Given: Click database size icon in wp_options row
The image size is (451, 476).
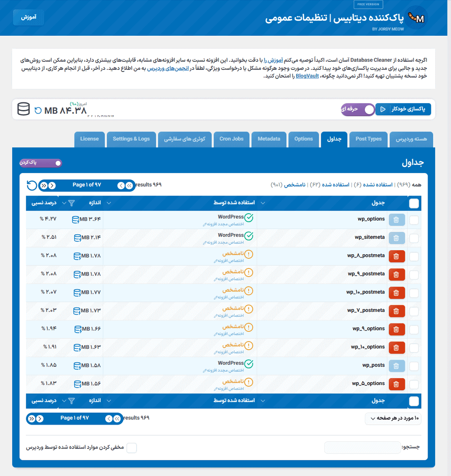Looking at the screenshot, I should (77, 220).
